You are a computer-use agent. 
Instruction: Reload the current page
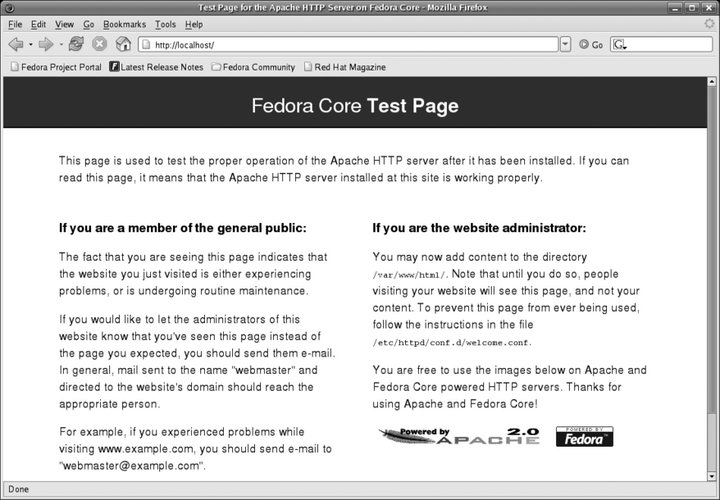[x=76, y=45]
